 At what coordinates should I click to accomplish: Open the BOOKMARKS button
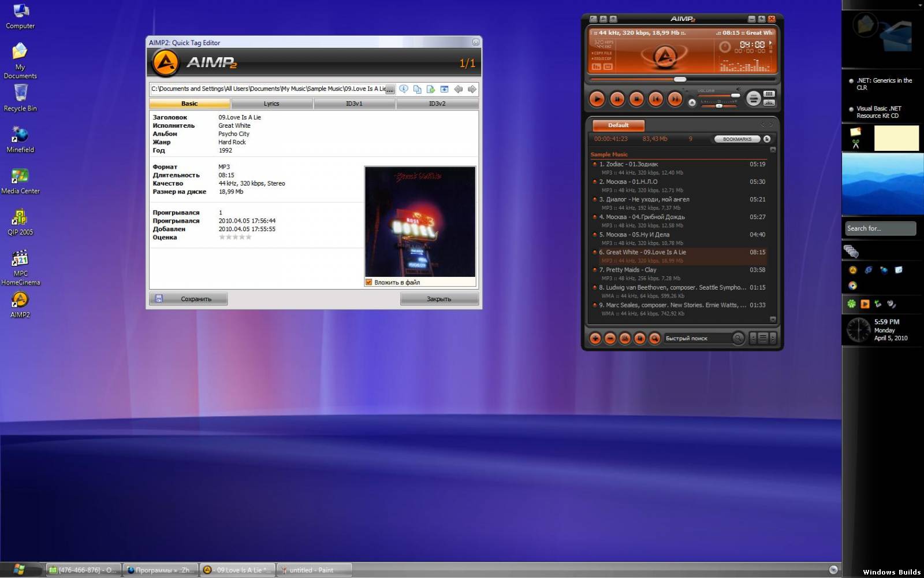click(x=737, y=139)
